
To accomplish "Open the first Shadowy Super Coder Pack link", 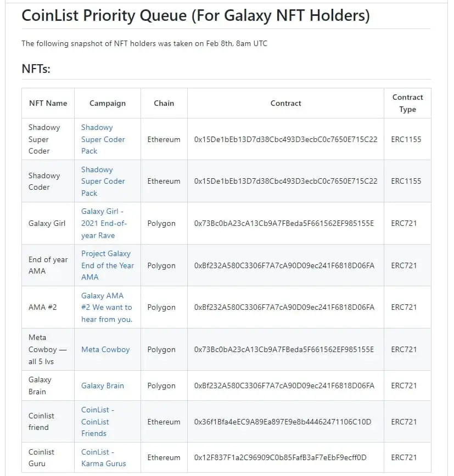I will tap(103, 139).
